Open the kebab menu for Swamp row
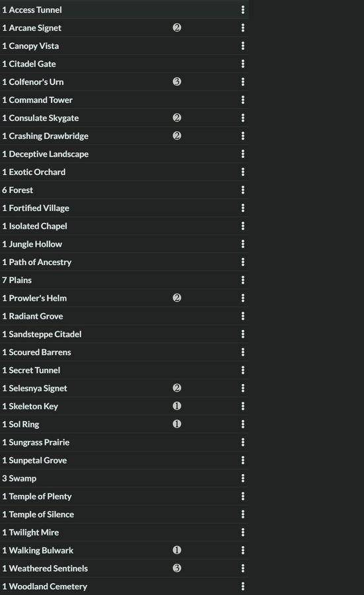The height and width of the screenshot is (595, 364). coord(242,478)
